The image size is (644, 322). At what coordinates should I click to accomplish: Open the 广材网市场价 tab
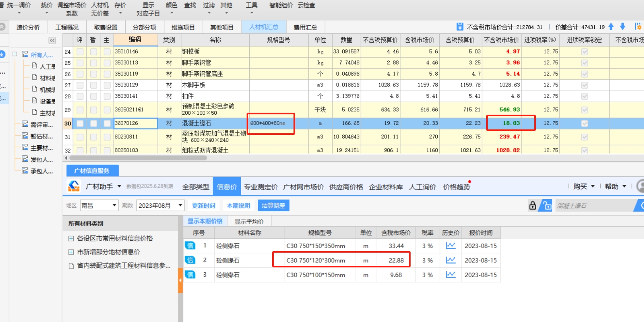303,187
